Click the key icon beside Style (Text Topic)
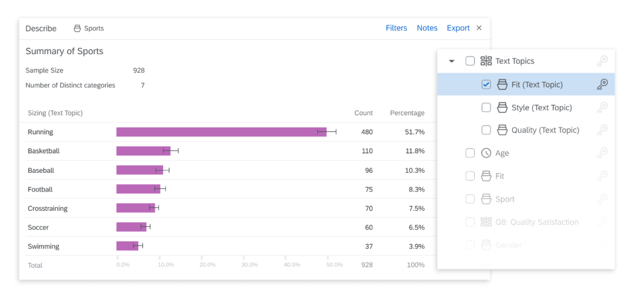 tap(602, 107)
